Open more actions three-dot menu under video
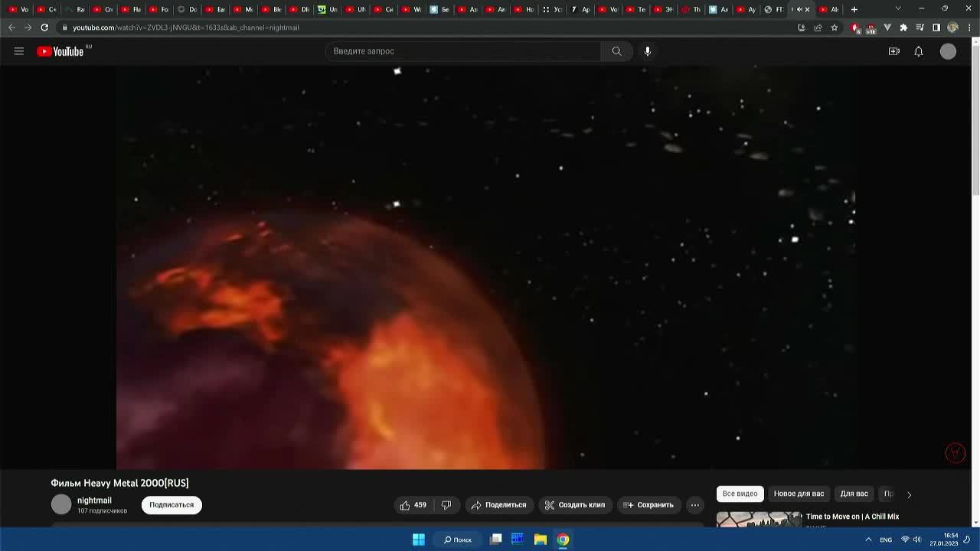The height and width of the screenshot is (551, 980). [695, 505]
